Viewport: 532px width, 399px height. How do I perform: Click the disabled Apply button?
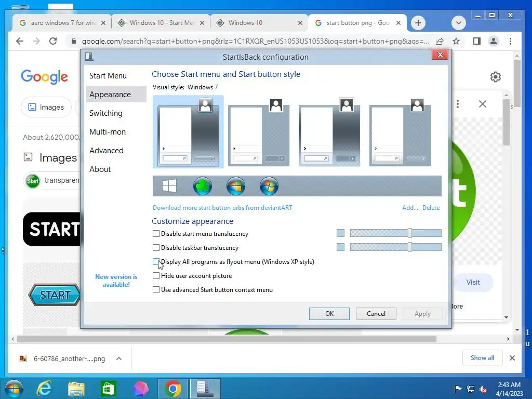pos(422,313)
